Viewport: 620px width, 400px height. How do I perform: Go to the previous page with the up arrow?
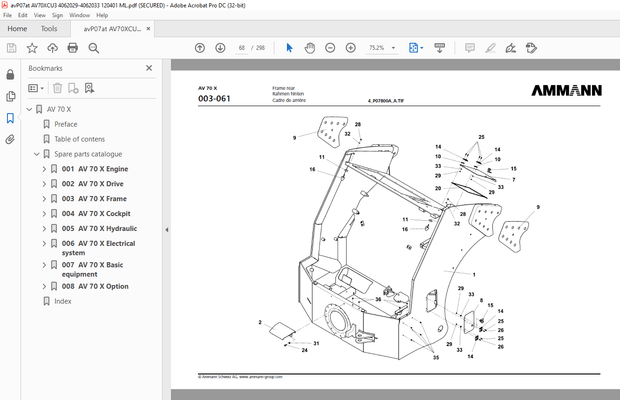click(200, 48)
